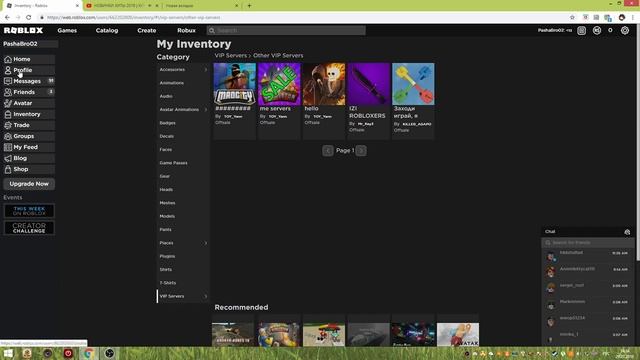The image size is (640, 360).
Task: Select the Game Passes category
Action: coord(173,163)
